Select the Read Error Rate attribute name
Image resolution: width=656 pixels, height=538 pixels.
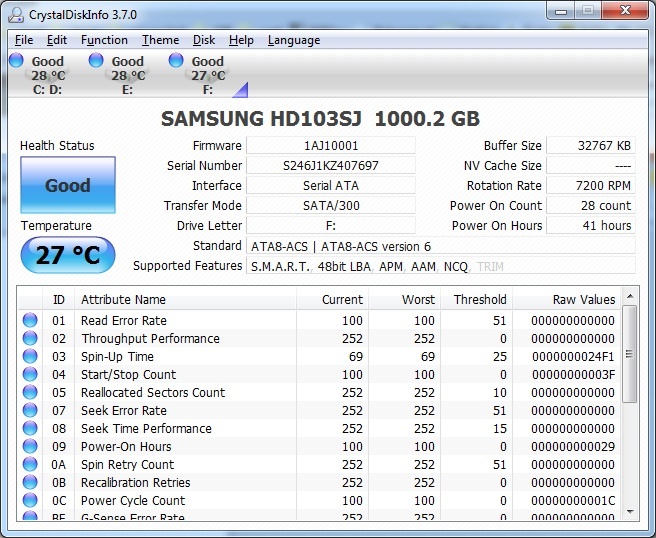pos(124,320)
